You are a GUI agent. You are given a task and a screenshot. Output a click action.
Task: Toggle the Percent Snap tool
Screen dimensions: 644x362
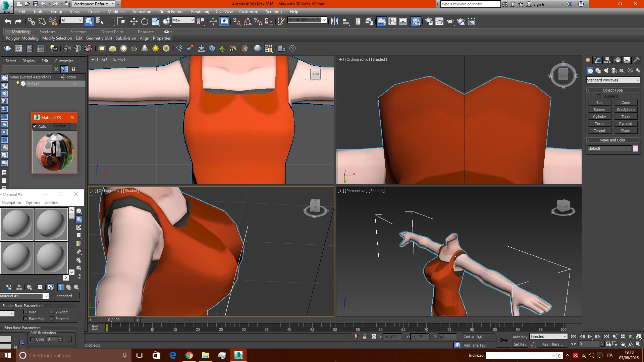click(258, 22)
